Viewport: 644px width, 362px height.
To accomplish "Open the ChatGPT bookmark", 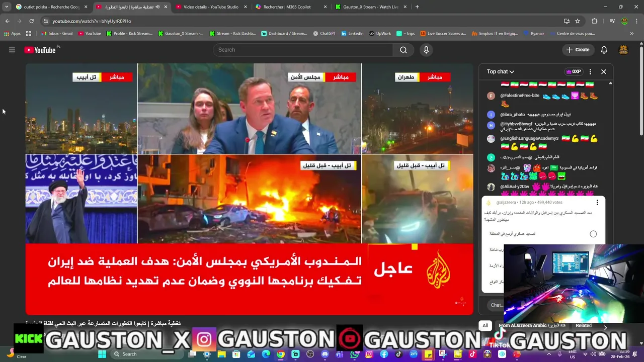I will click(324, 34).
